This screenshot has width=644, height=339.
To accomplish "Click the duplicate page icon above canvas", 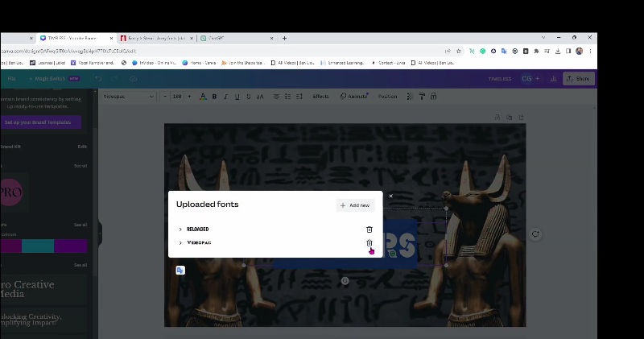I will point(509,117).
